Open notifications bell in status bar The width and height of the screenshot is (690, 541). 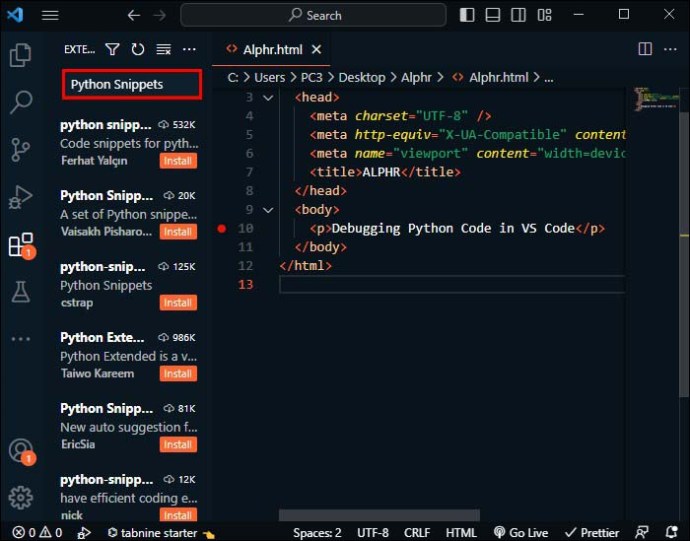pos(671,533)
